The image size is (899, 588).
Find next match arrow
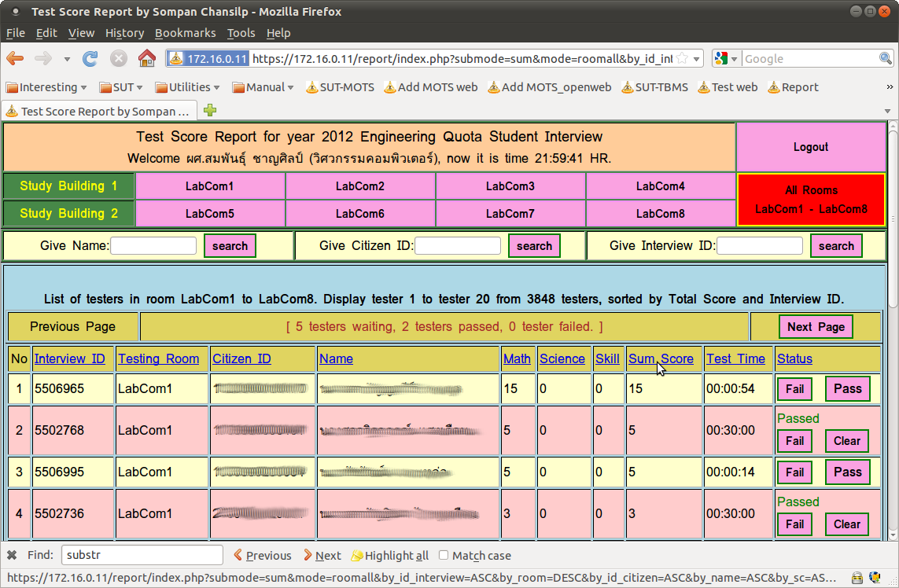point(322,555)
